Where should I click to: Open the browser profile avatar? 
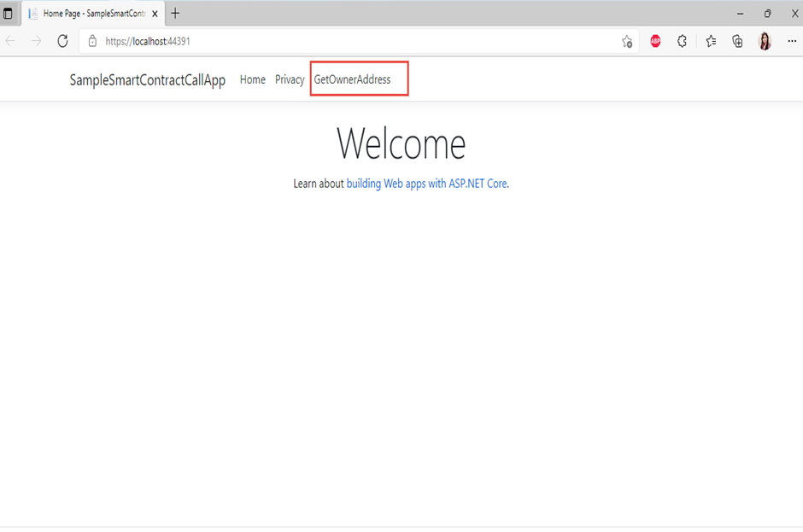(765, 40)
